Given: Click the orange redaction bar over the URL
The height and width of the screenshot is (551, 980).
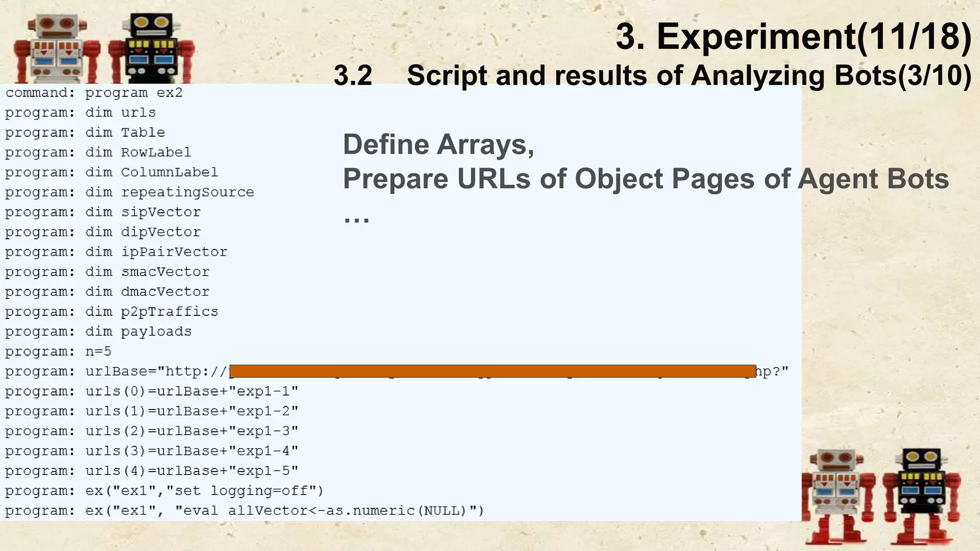Looking at the screenshot, I should point(493,371).
